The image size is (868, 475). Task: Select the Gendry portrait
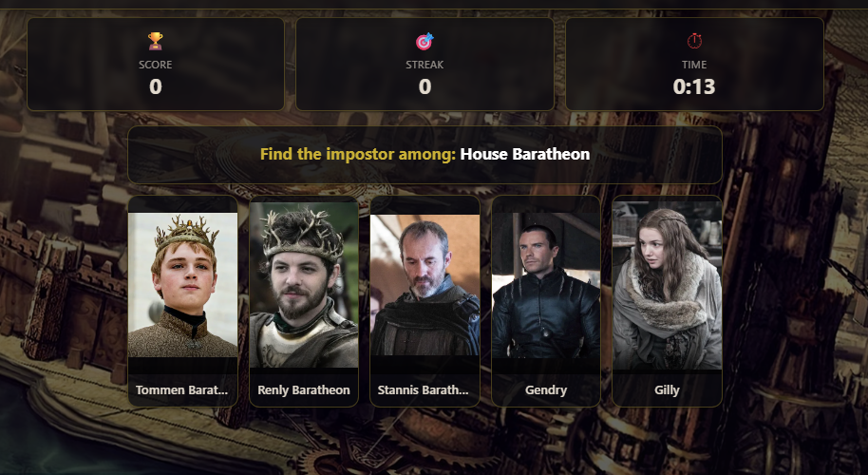pos(546,285)
